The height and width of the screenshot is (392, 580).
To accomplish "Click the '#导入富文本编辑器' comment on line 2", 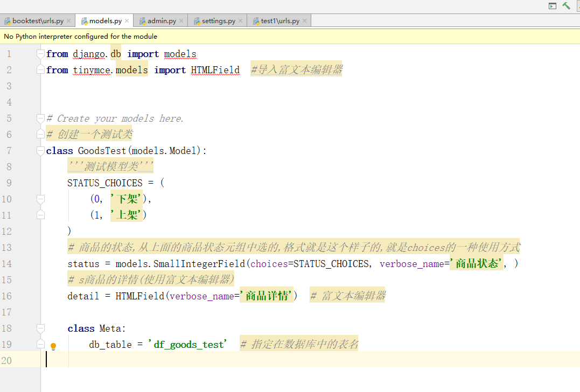I will tap(296, 69).
